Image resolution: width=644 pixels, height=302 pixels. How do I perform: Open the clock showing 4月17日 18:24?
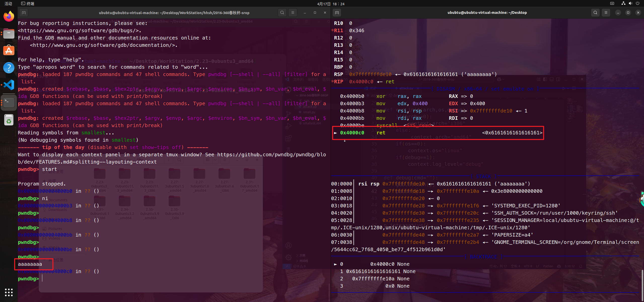[331, 4]
